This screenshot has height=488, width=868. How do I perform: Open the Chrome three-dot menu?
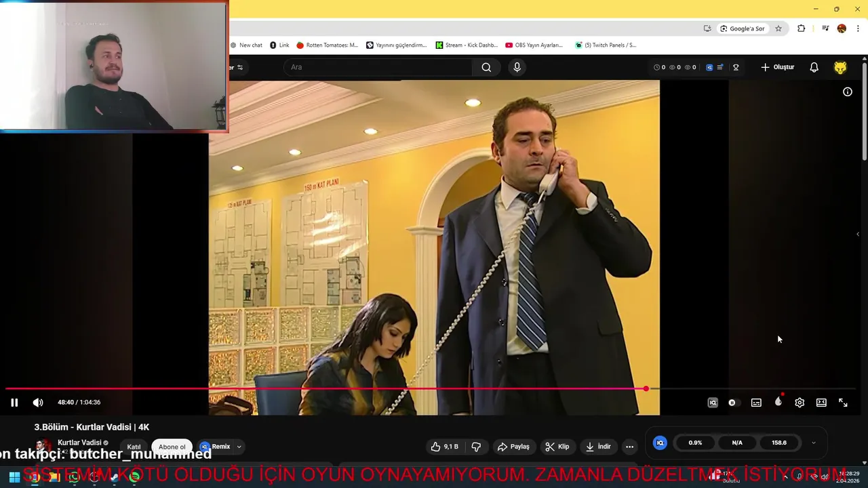859,28
